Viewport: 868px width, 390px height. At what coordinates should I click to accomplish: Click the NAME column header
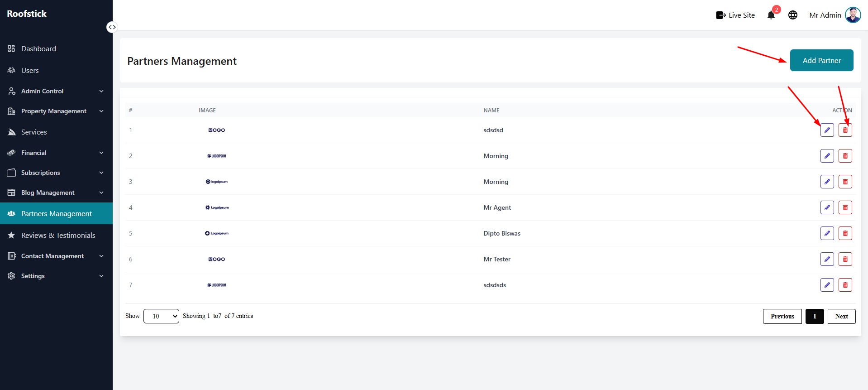point(491,110)
